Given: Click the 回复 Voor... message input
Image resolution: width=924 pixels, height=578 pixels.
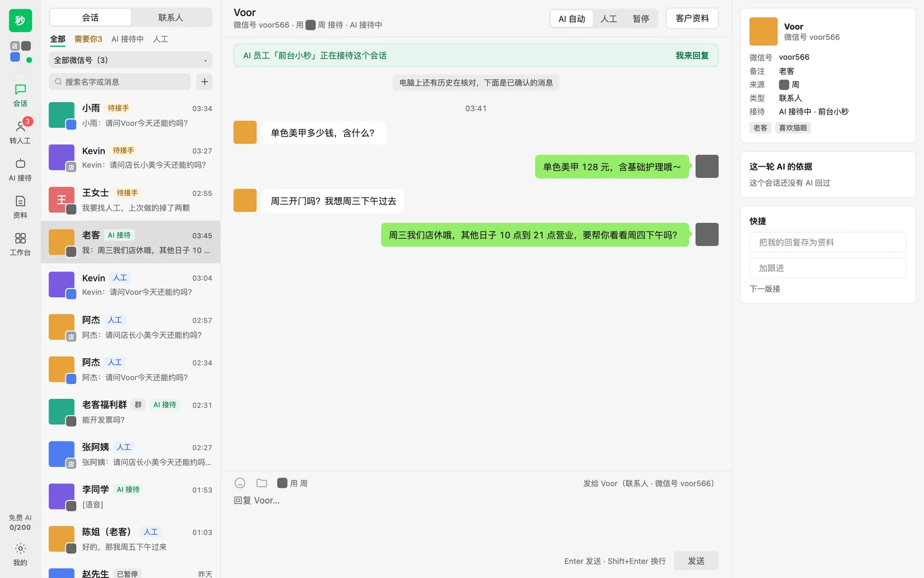Looking at the screenshot, I should (476, 501).
